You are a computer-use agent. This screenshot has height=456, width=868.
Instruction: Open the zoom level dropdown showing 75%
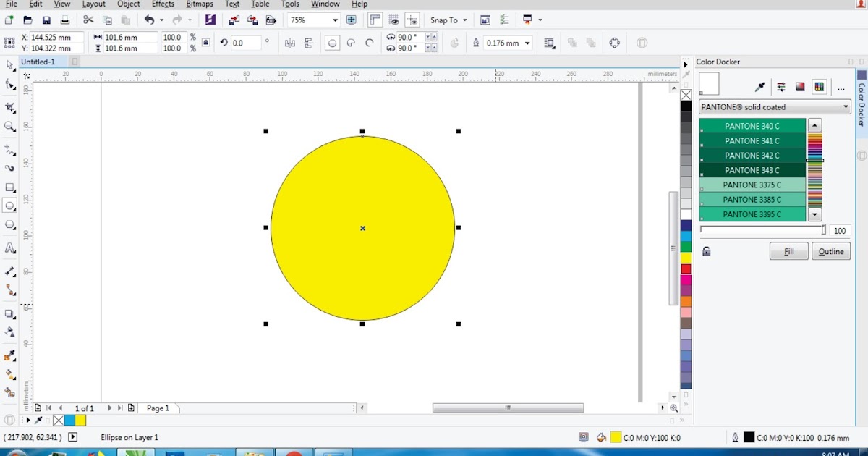point(334,20)
